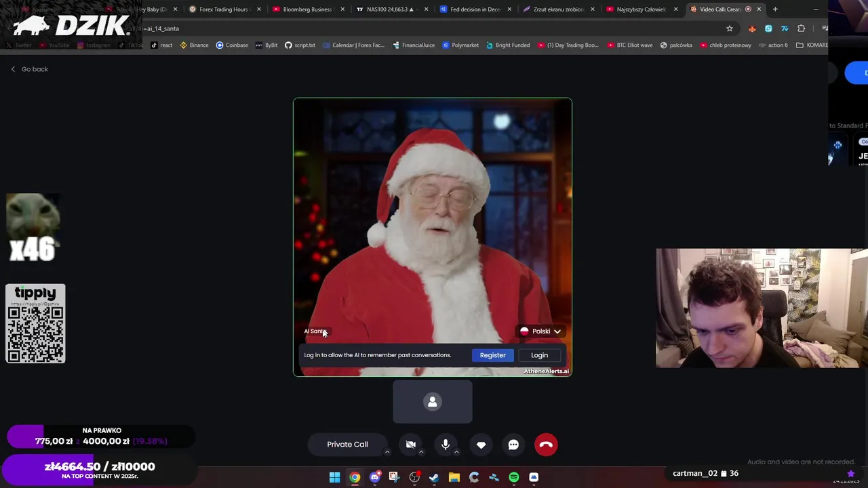Open Steam from the taskbar
This screenshot has height=488, width=868.
pos(434,477)
